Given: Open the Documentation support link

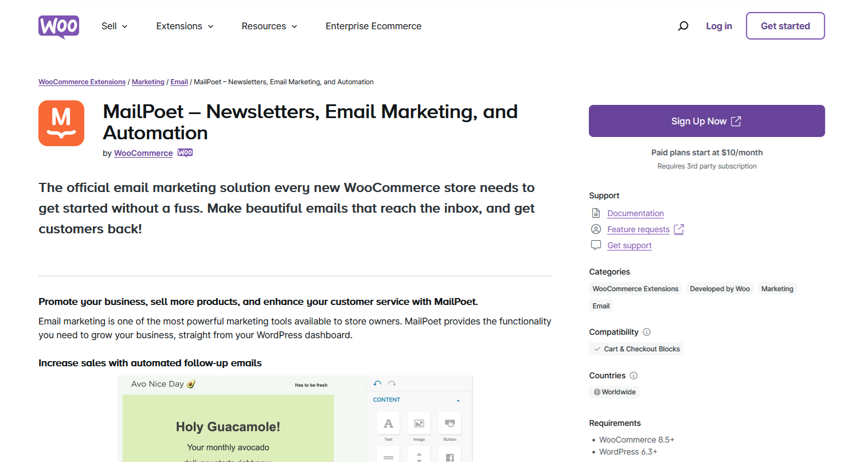Looking at the screenshot, I should coord(635,213).
